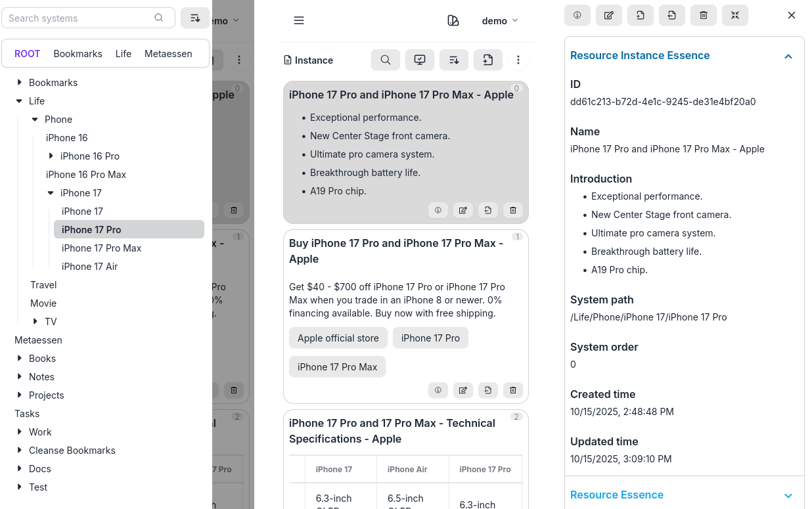Select the Metaessen tab
This screenshot has height=509, width=812.
pos(168,54)
